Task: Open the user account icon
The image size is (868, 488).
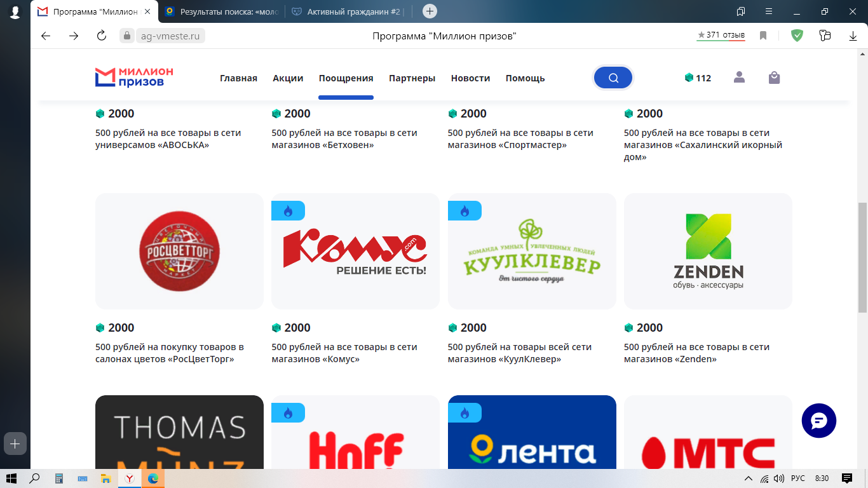Action: click(739, 78)
